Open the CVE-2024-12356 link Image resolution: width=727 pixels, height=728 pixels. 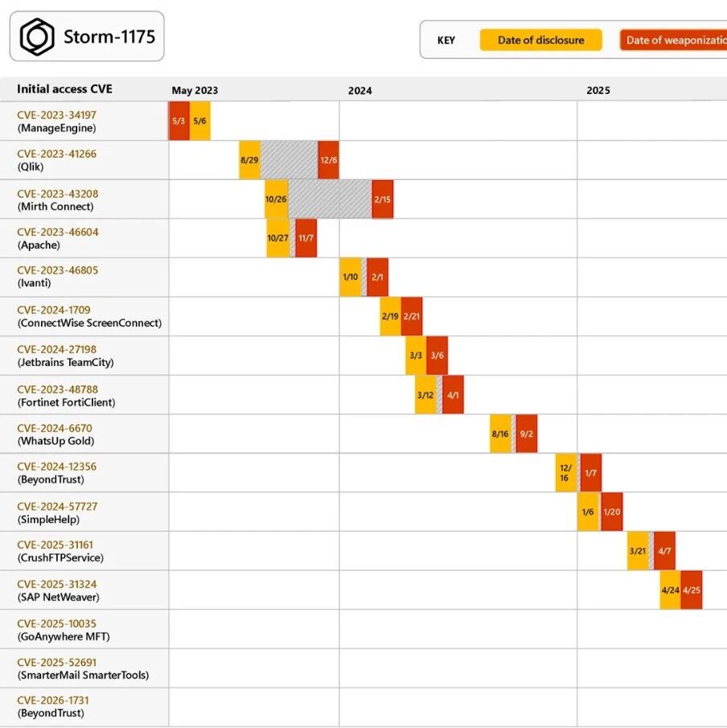[x=56, y=466]
